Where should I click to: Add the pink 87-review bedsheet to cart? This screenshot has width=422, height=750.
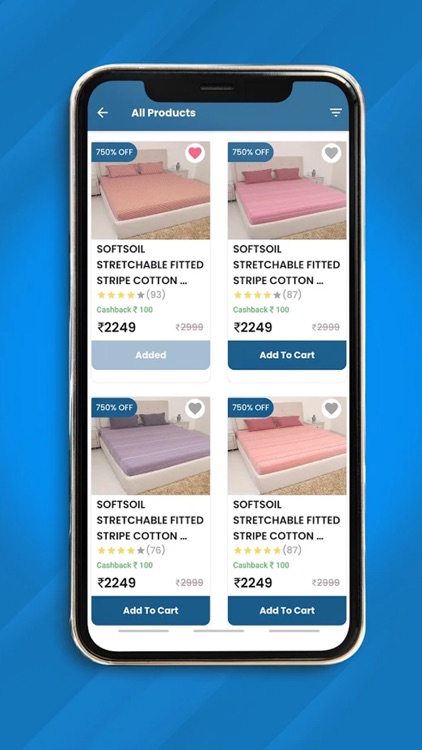(287, 355)
